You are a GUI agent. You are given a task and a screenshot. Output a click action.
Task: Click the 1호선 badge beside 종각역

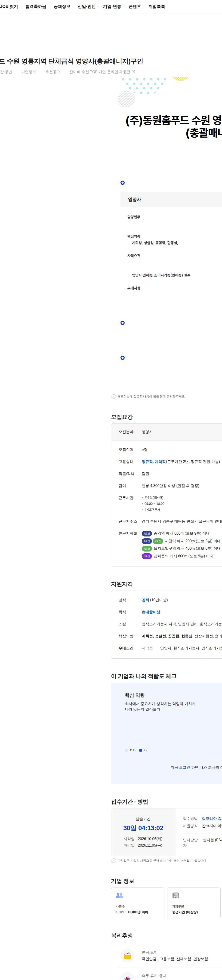[x=147, y=533]
